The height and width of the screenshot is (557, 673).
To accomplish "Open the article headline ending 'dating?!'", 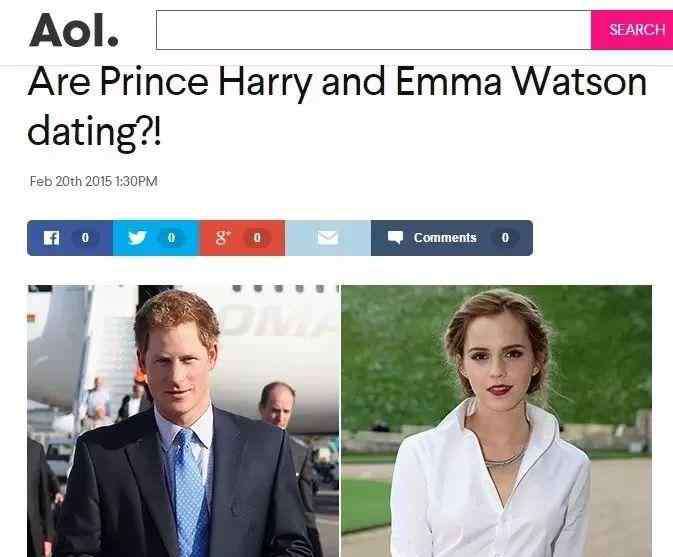I will point(337,106).
